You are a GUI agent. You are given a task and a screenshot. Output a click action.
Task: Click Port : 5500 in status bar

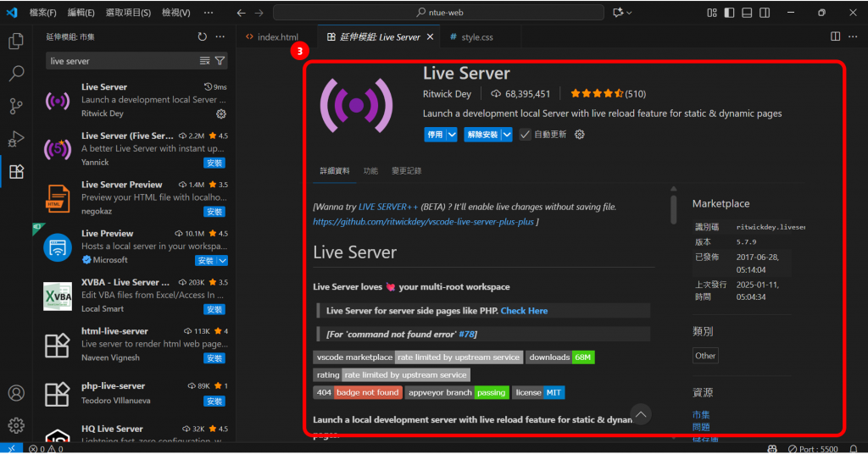point(813,448)
